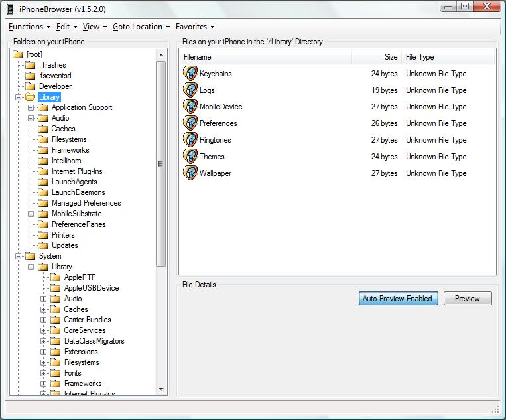The height and width of the screenshot is (420, 506).
Task: Click the Preferences file icon
Action: pyautogui.click(x=190, y=123)
